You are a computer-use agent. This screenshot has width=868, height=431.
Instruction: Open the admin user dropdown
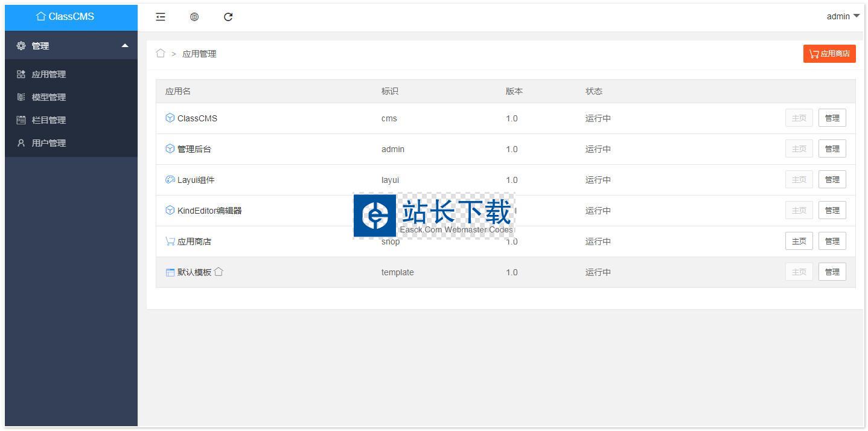(843, 17)
